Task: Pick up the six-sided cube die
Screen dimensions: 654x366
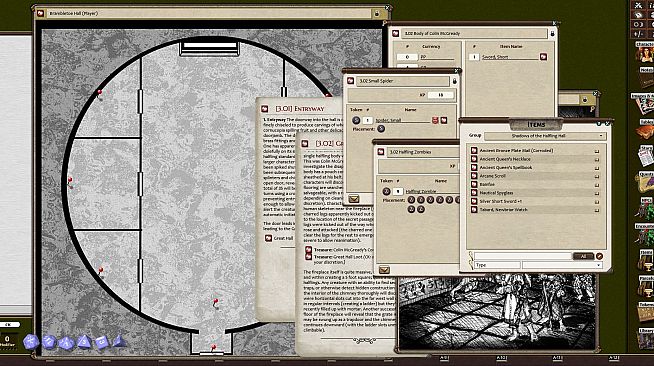Action: coord(102,342)
